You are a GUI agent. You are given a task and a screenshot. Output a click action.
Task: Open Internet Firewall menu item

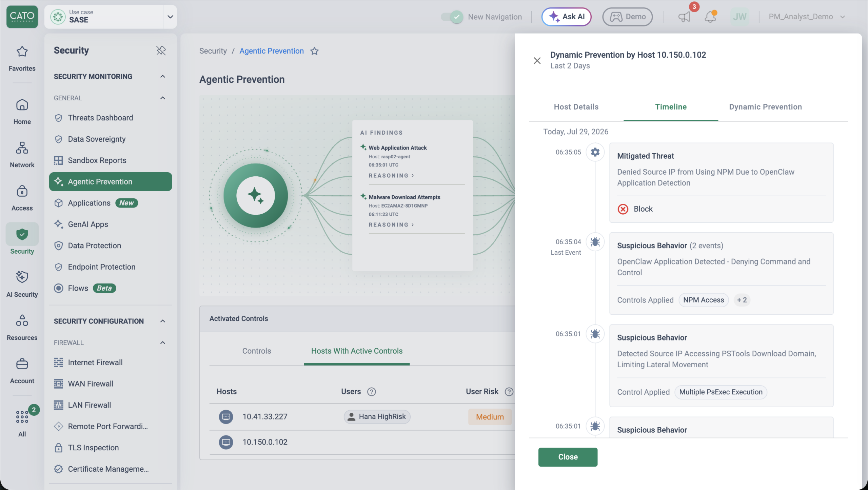click(x=111, y=362)
